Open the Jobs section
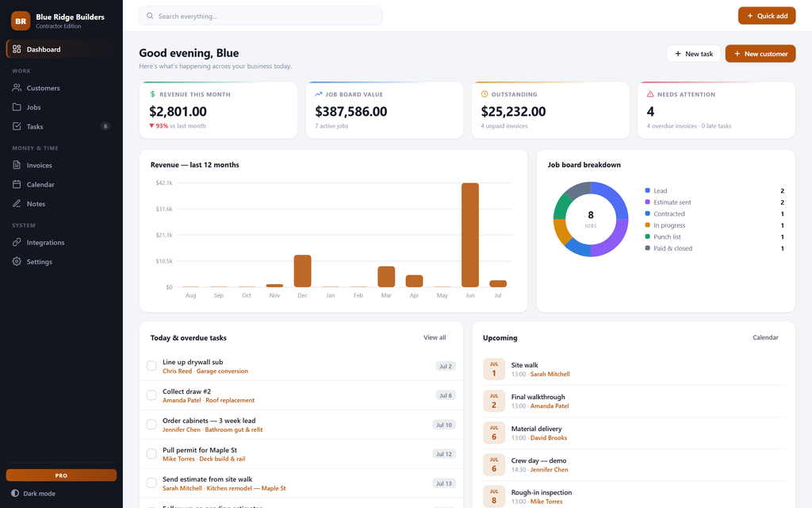Screen dimensions: 812x508 [61, 107]
